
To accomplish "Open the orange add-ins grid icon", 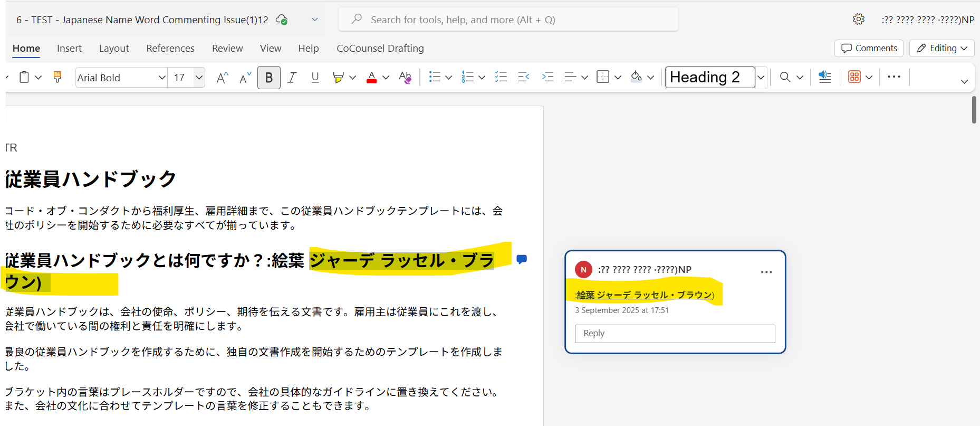I will 854,77.
